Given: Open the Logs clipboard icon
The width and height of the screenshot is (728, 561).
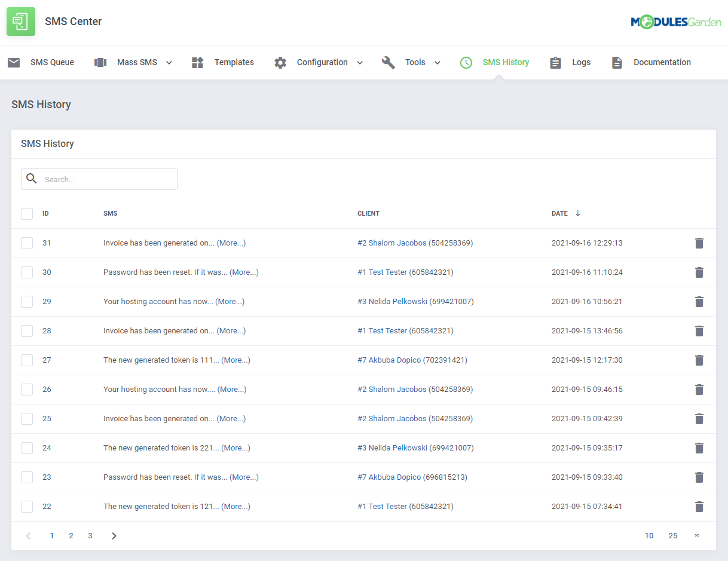Looking at the screenshot, I should pos(555,62).
